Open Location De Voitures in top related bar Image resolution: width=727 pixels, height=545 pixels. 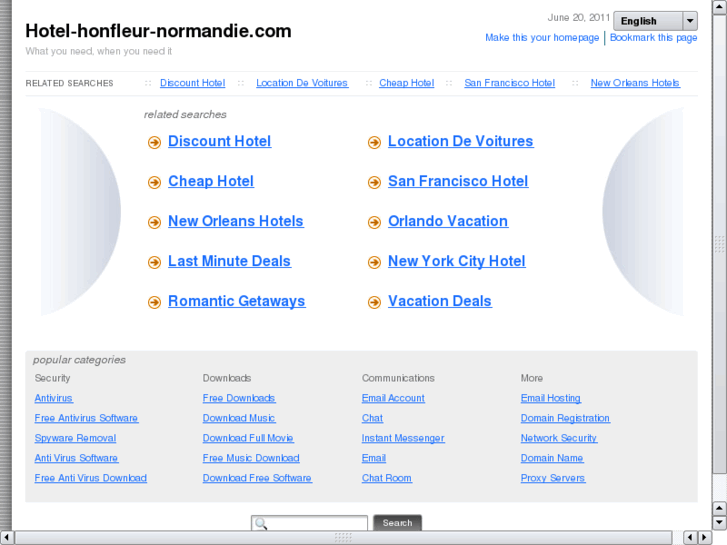point(302,83)
